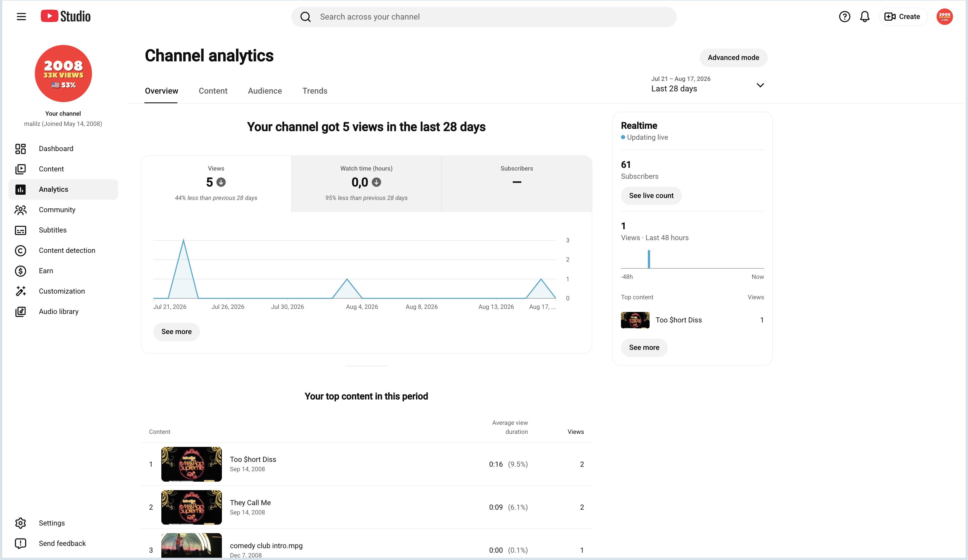Click the Too $hort Diss thumbnail in top content

(x=191, y=464)
